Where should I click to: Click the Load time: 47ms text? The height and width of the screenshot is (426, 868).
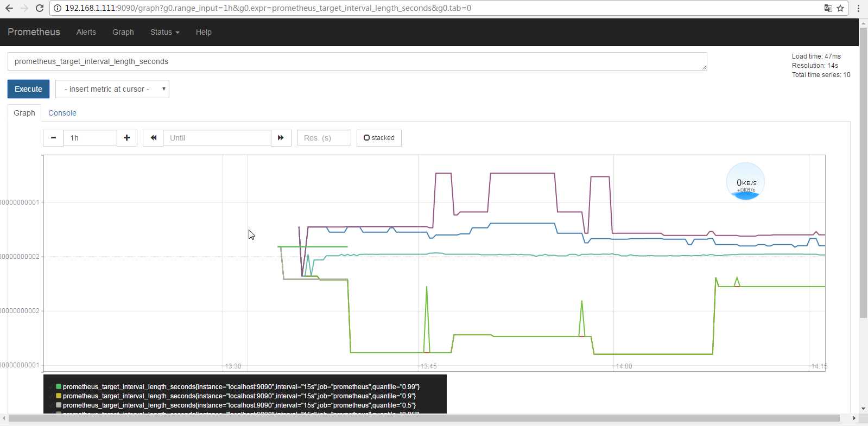(x=816, y=56)
